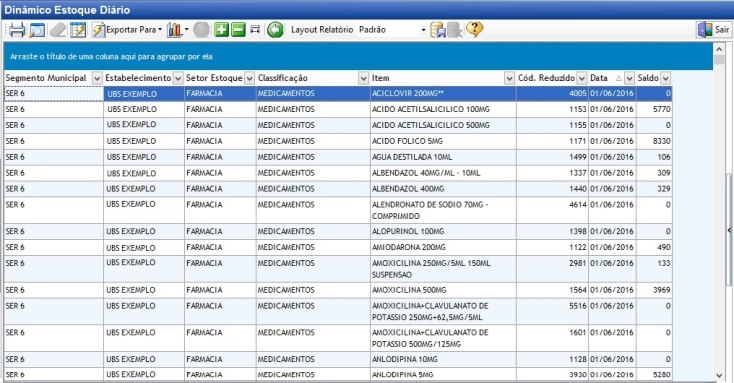
Task: Click the column-fit icon beside the minus icon
Action: click(x=255, y=29)
